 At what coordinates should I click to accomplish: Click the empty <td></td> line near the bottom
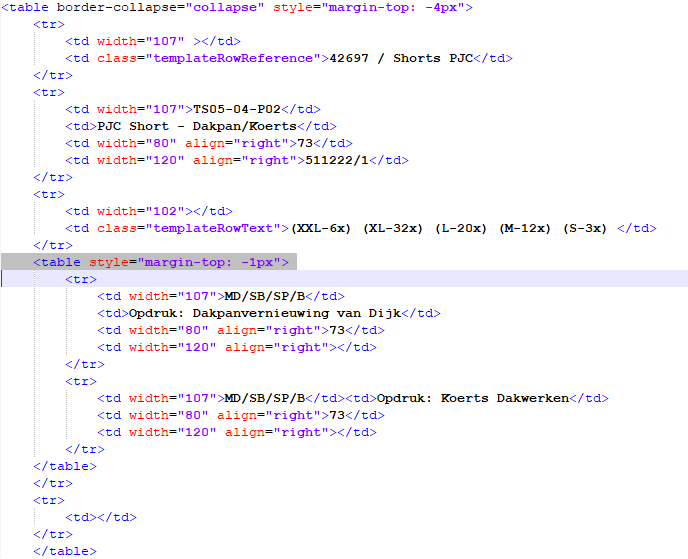101,517
